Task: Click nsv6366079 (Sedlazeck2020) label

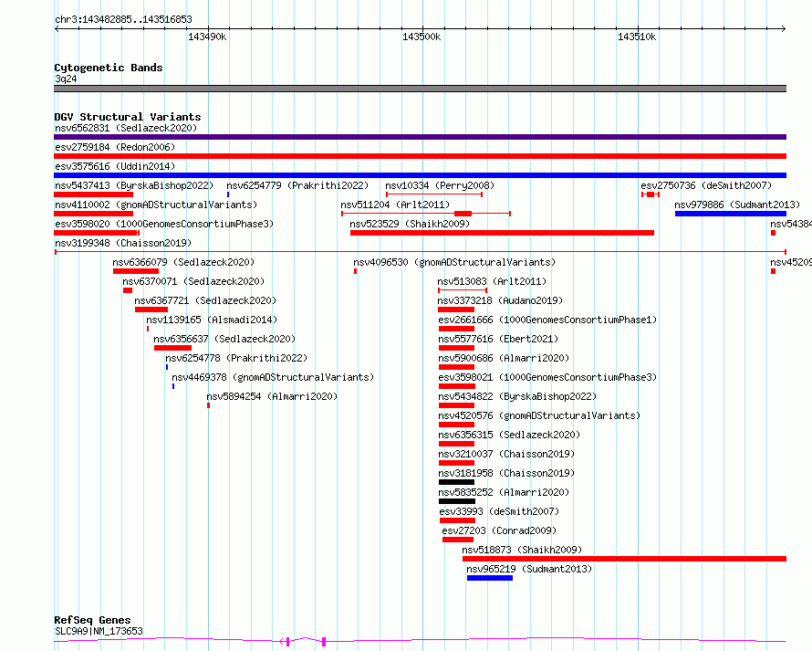Action: (x=183, y=262)
